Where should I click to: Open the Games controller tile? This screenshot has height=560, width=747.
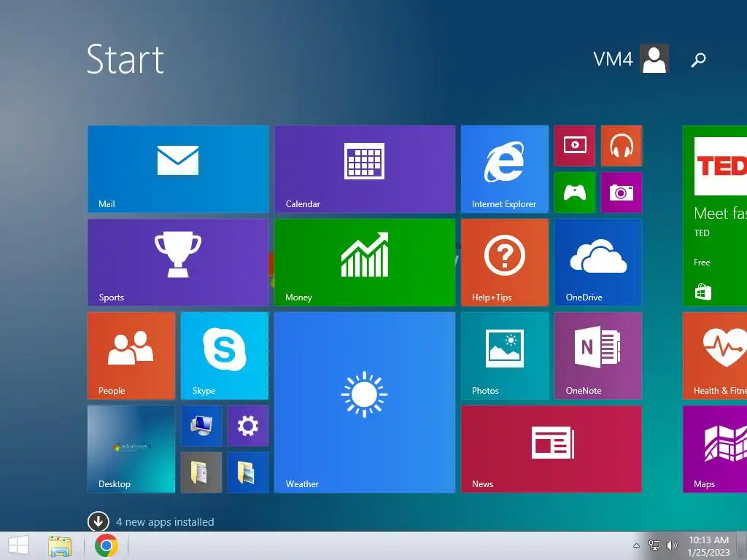coord(575,192)
